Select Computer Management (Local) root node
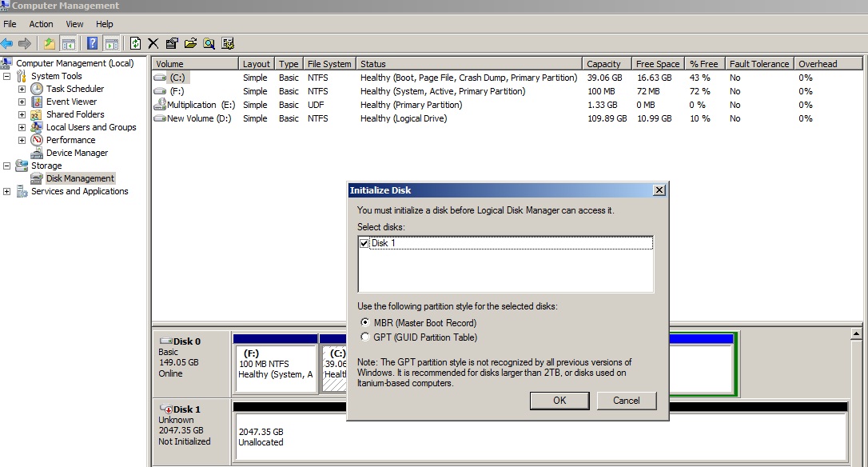Viewport: 868px width, 467px height. [x=75, y=63]
